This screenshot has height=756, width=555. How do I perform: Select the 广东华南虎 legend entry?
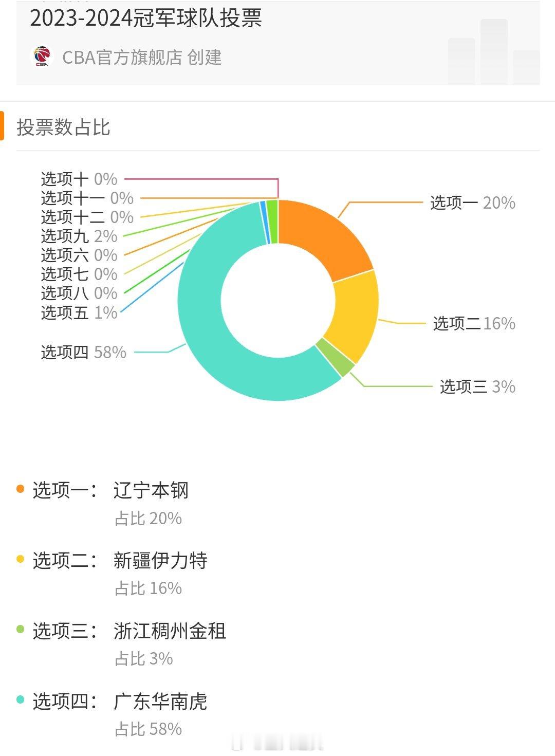click(x=160, y=701)
